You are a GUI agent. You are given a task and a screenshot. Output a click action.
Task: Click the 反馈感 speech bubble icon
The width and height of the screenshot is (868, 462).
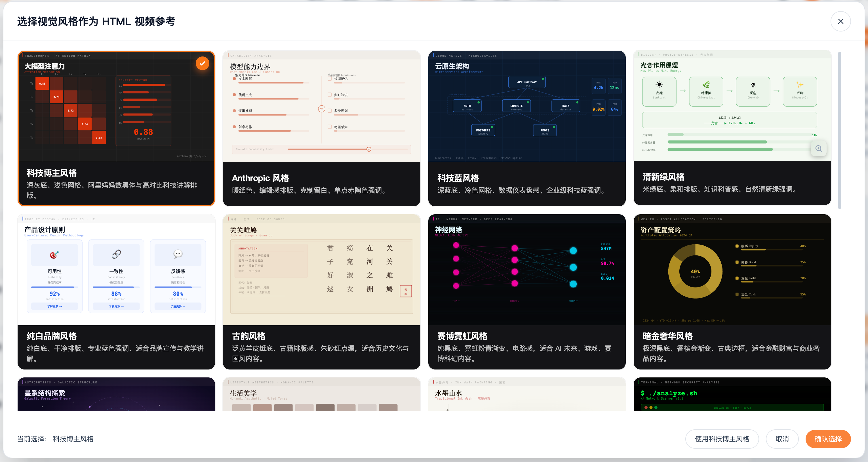pos(178,254)
